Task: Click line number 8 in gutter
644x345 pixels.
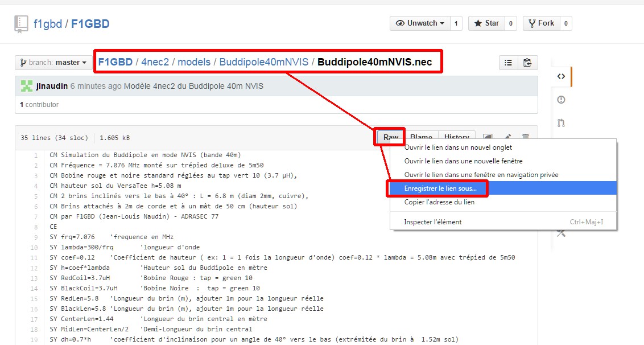Action: pos(36,227)
